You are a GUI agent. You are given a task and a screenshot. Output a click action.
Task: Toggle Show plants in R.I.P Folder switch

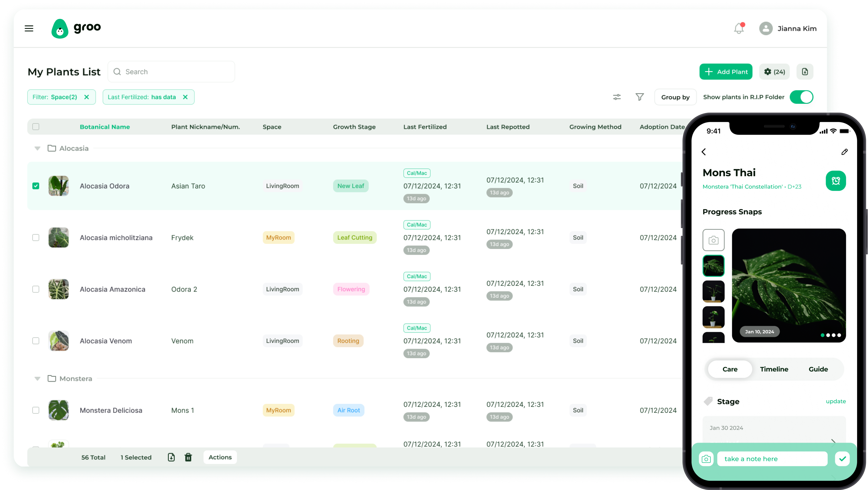pyautogui.click(x=801, y=97)
